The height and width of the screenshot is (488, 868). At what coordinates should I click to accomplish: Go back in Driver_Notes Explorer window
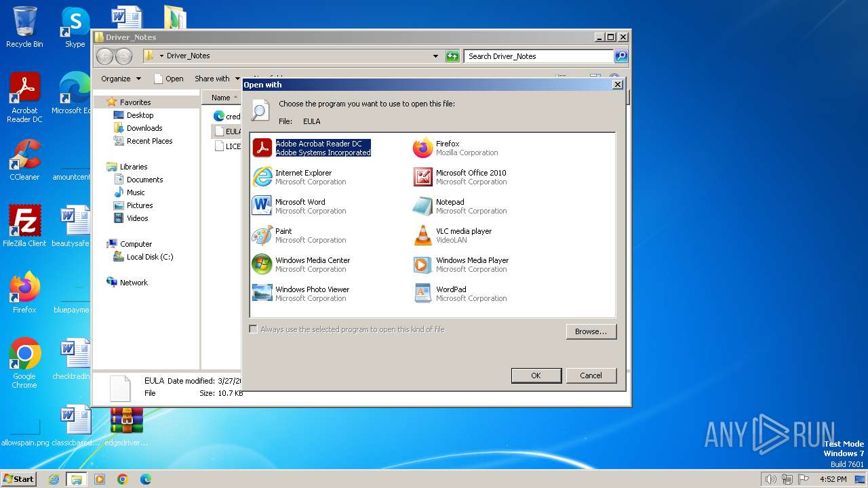pos(104,56)
